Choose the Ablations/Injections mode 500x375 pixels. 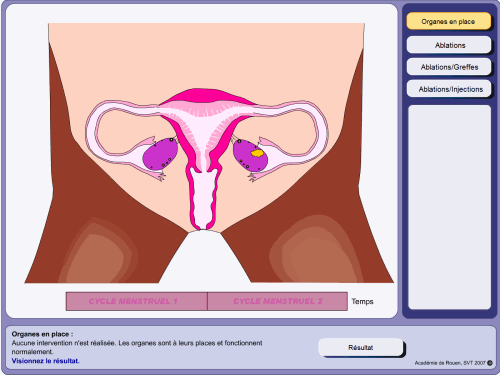[x=449, y=89]
